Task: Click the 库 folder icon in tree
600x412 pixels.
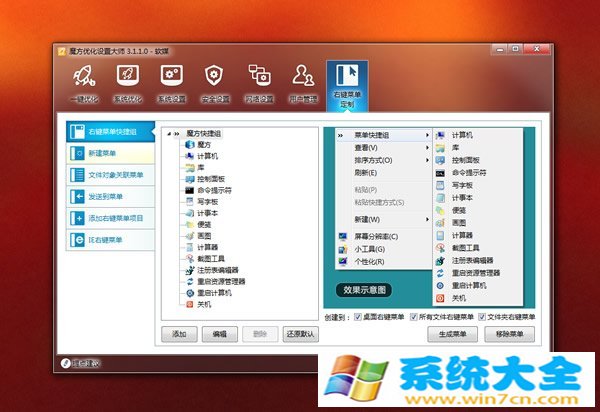Action: click(190, 168)
